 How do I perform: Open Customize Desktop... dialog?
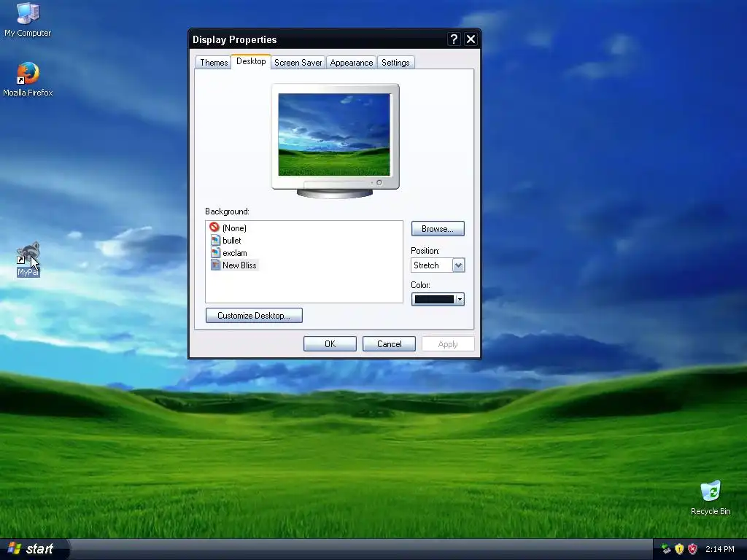point(254,315)
